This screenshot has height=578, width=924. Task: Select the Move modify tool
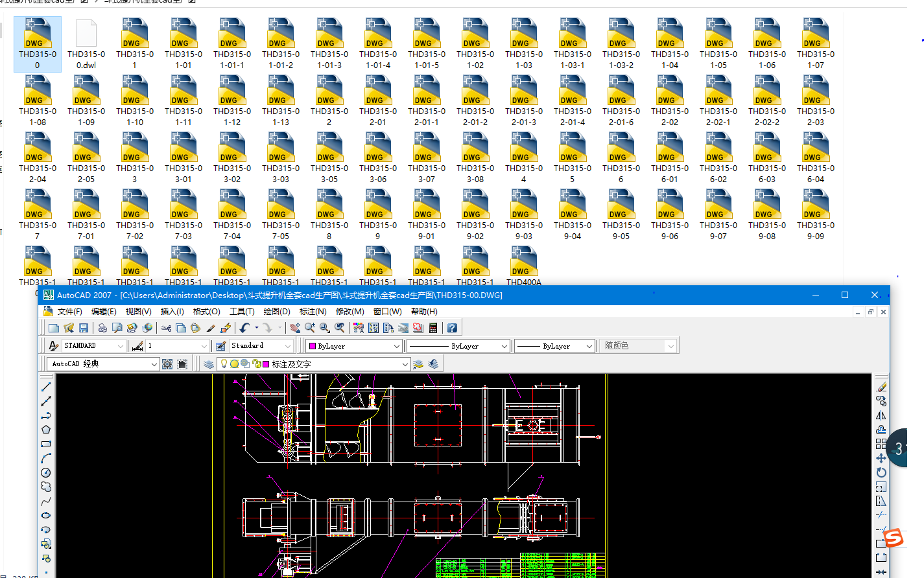point(881,458)
